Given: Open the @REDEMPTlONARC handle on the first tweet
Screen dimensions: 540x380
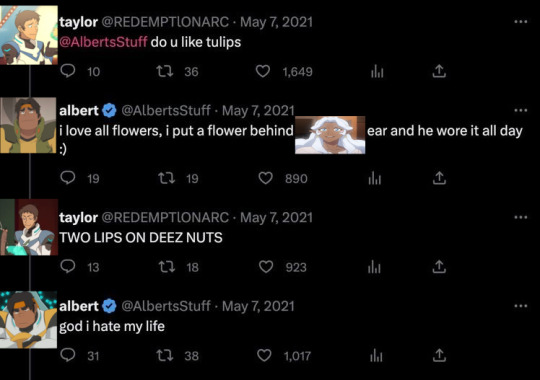Looking at the screenshot, I should point(165,22).
